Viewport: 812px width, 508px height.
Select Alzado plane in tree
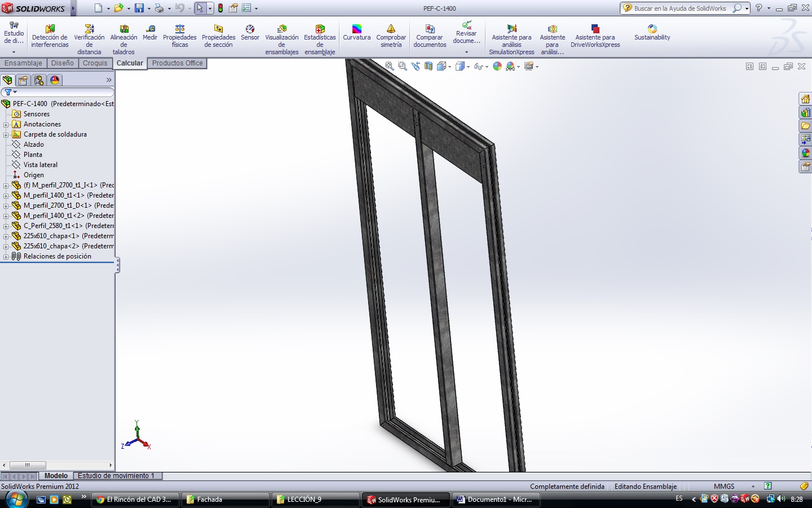(34, 144)
